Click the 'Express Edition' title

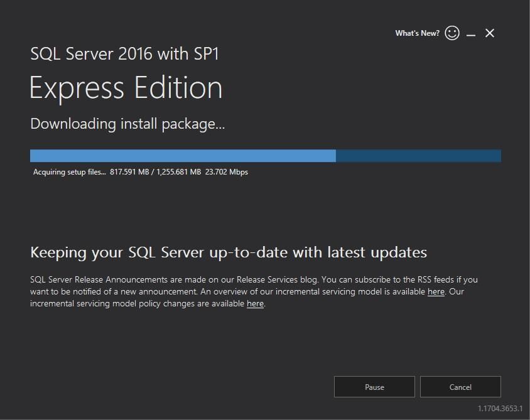pyautogui.click(x=126, y=88)
